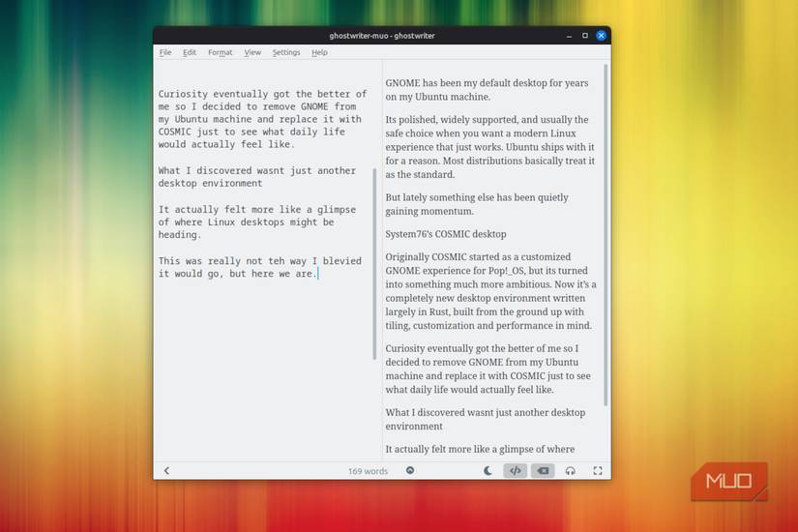Click "What I discovered wasnt" line in editor
798x532 pixels.
point(256,177)
